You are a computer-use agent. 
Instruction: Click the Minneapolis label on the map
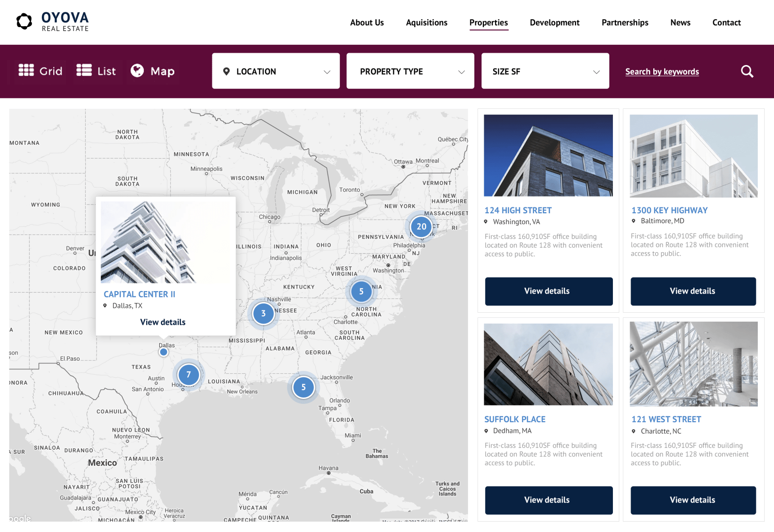pyautogui.click(x=206, y=169)
